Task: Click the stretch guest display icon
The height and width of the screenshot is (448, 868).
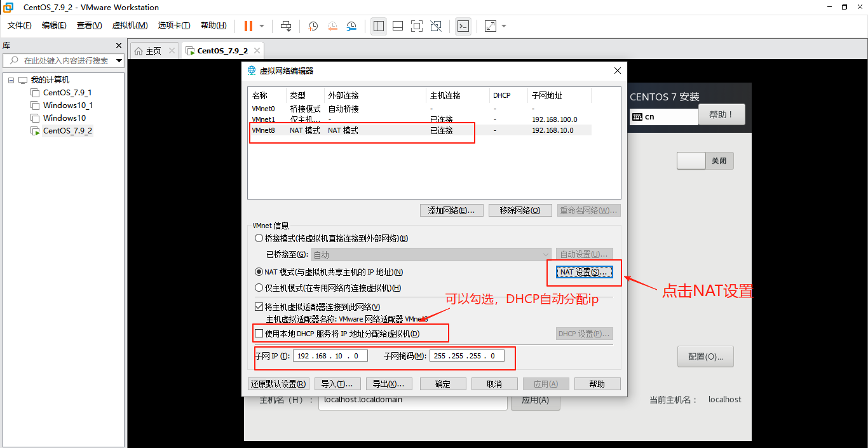Action: [x=490, y=26]
